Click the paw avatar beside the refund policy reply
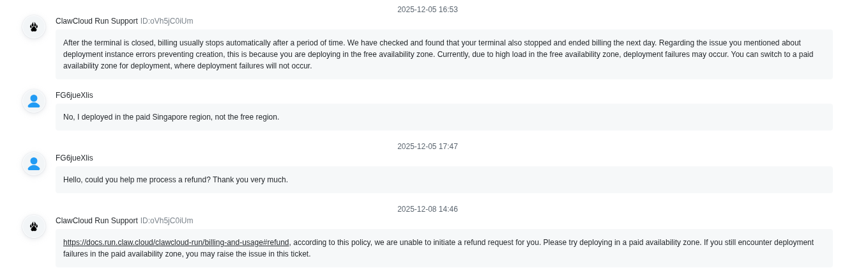Viewport: 868px width, 277px height. pos(34,226)
